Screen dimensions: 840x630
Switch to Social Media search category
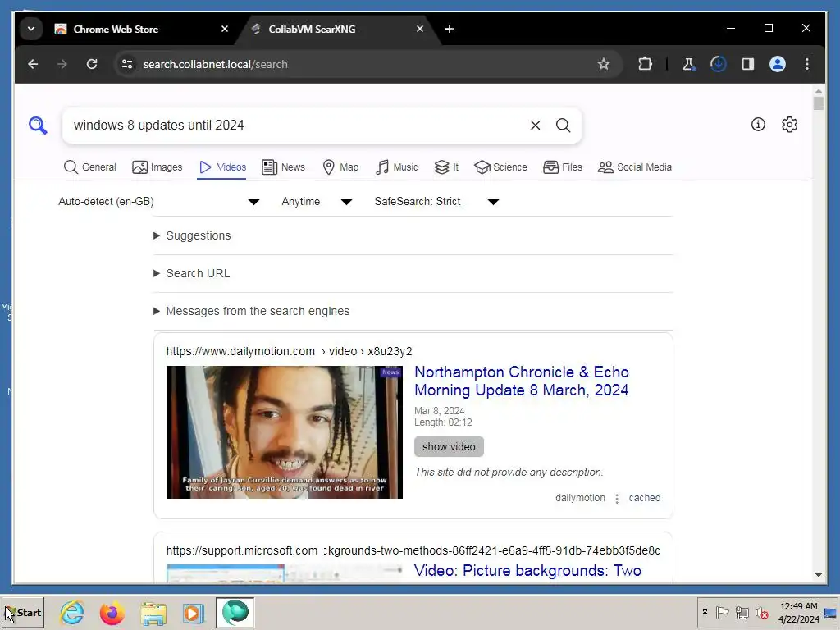point(635,167)
